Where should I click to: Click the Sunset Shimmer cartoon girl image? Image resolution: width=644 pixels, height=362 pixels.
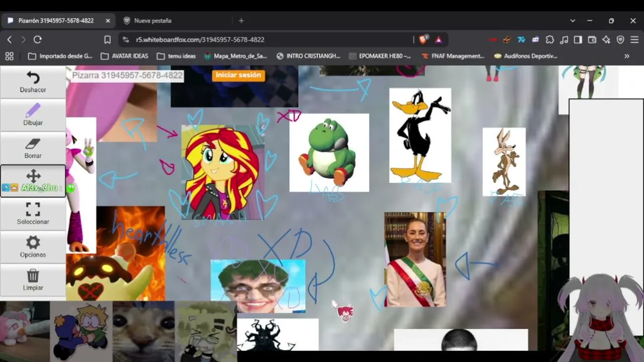(222, 172)
